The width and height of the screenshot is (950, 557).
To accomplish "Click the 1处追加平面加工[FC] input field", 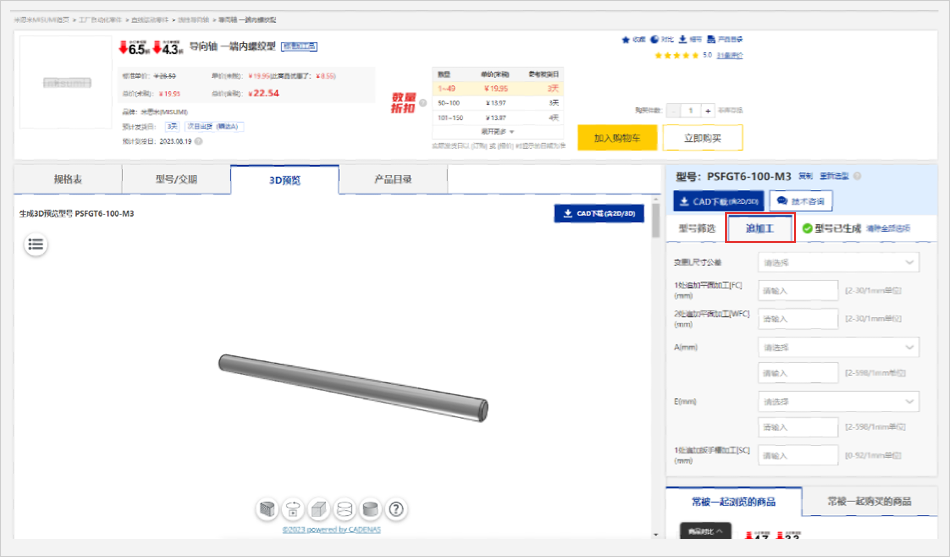I will [x=798, y=291].
